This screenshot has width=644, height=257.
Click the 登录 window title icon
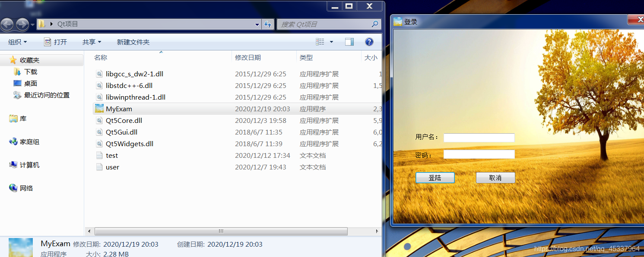coord(398,22)
